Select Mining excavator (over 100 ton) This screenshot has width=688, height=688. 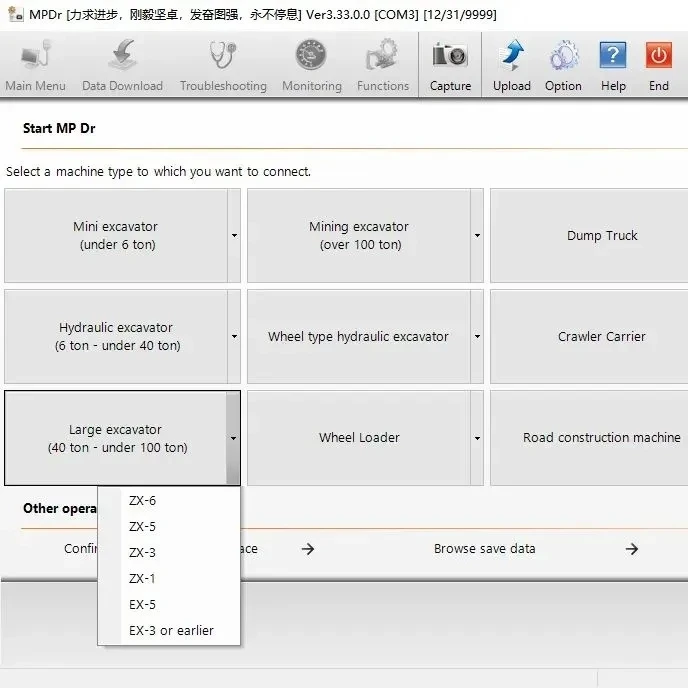pyautogui.click(x=359, y=236)
